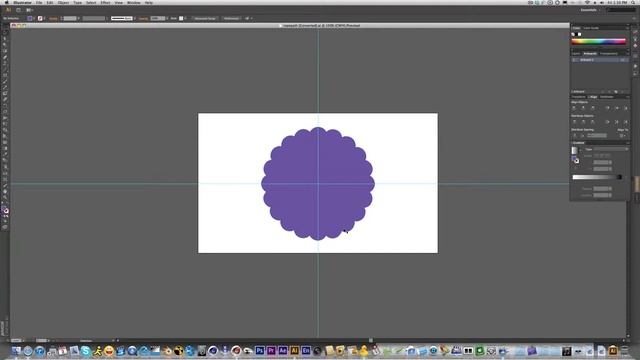Click the gradient fill preview swatch
This screenshot has width=640, height=360.
574,150
